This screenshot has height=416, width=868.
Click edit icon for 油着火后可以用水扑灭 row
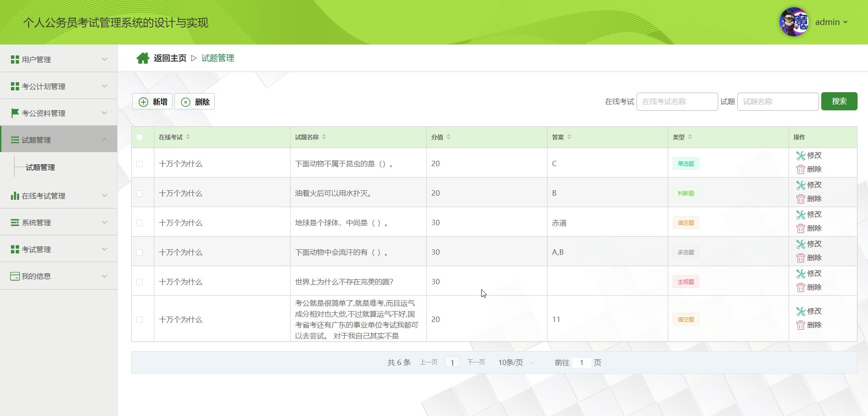pyautogui.click(x=800, y=185)
